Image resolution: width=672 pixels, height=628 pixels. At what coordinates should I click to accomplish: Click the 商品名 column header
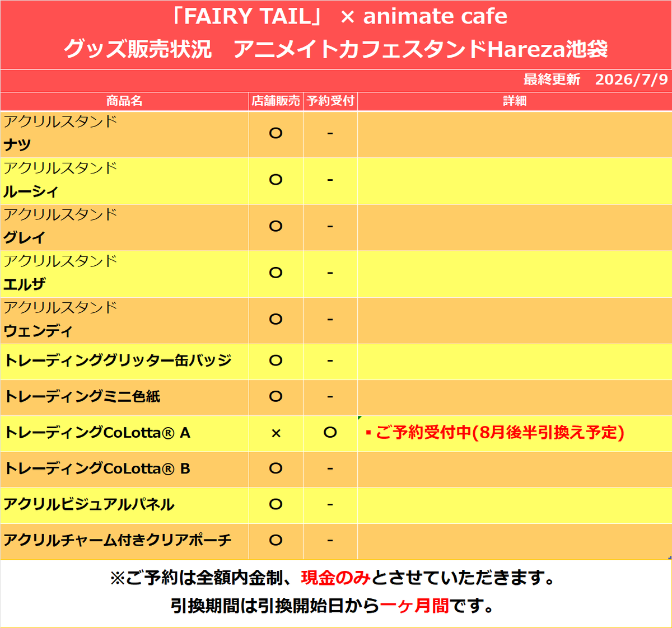click(x=124, y=101)
